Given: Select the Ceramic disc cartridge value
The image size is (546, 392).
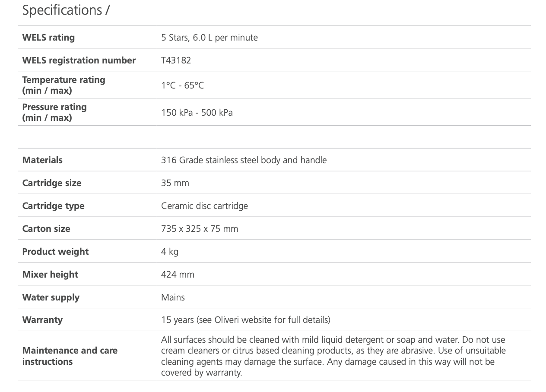Looking at the screenshot, I should [204, 206].
